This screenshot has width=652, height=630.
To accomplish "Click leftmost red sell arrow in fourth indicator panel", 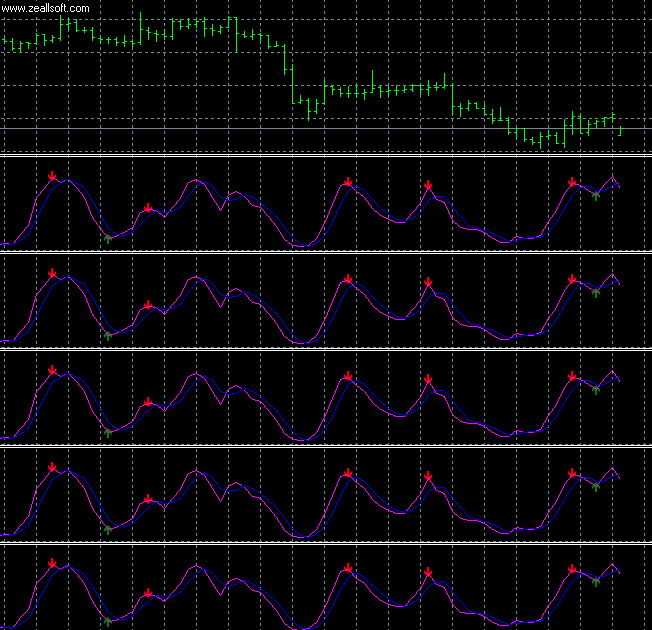I will click(52, 467).
